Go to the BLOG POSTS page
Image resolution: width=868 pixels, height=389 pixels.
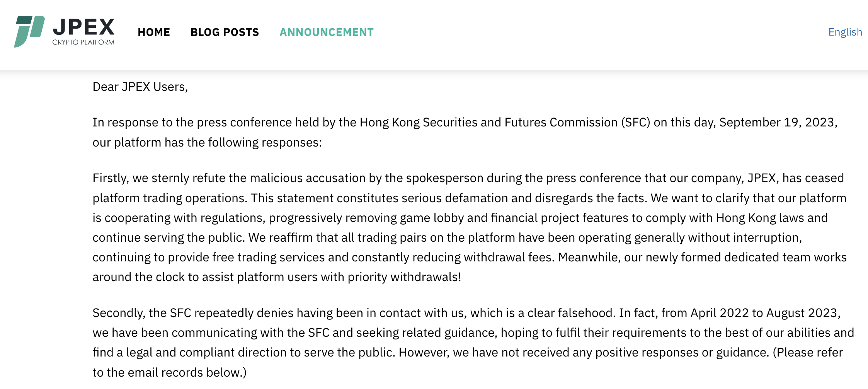coord(225,32)
